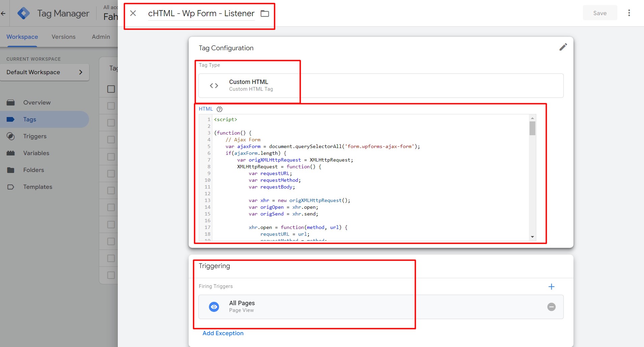The image size is (644, 347).
Task: Click the All Pages trigger eye icon
Action: 214,307
